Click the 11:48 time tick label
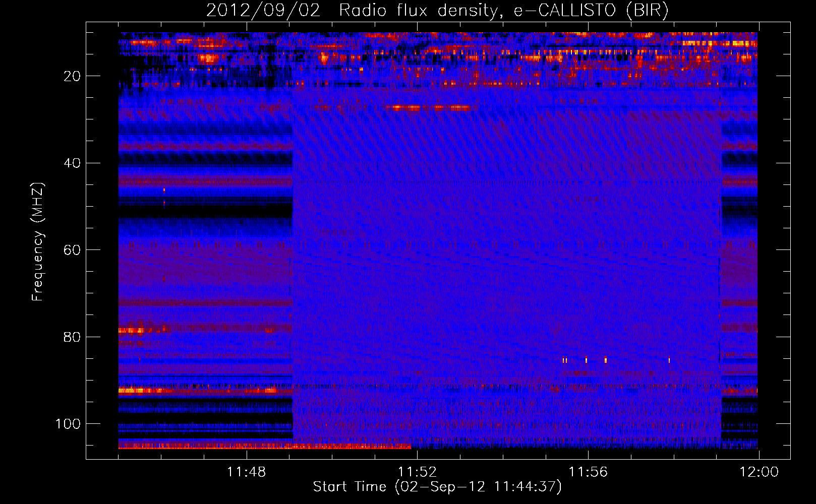Image resolution: width=816 pixels, height=504 pixels. (x=246, y=472)
